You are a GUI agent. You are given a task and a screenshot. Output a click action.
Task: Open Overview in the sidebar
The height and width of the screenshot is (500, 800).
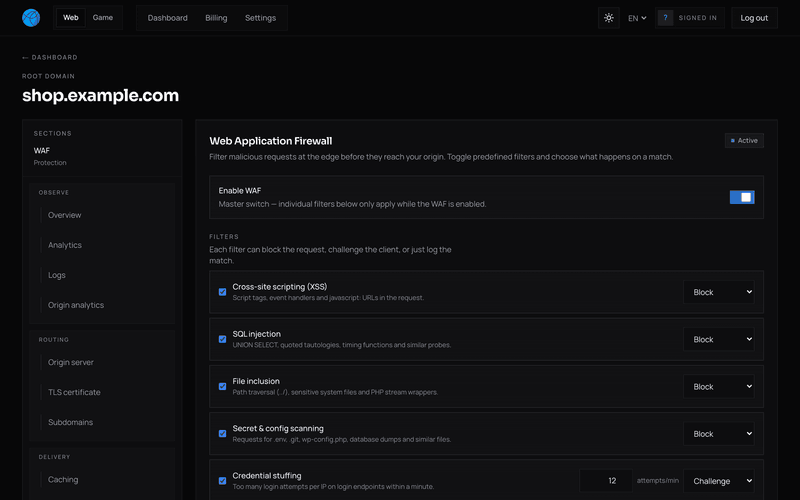(x=64, y=215)
